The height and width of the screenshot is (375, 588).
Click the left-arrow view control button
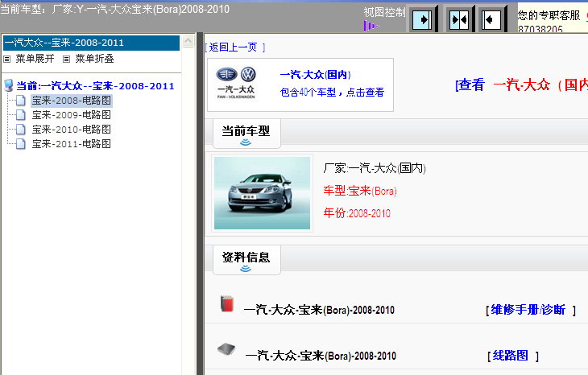(491, 19)
